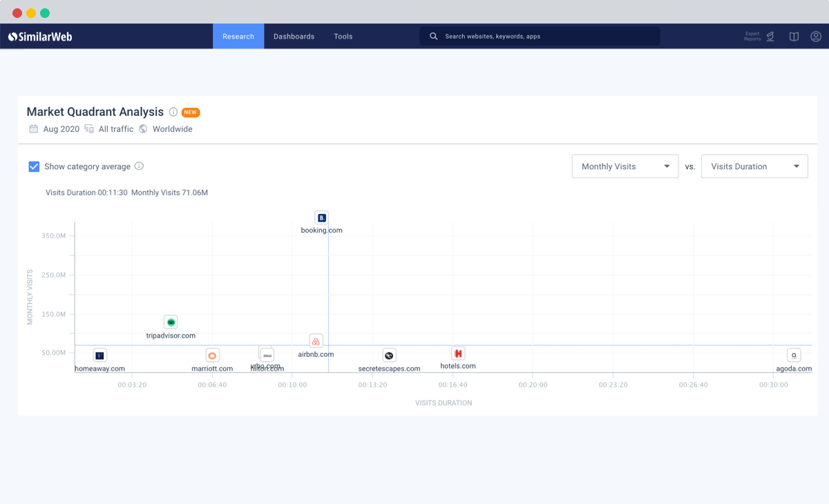Click the green maximize window button
The image size is (829, 504).
45,13
